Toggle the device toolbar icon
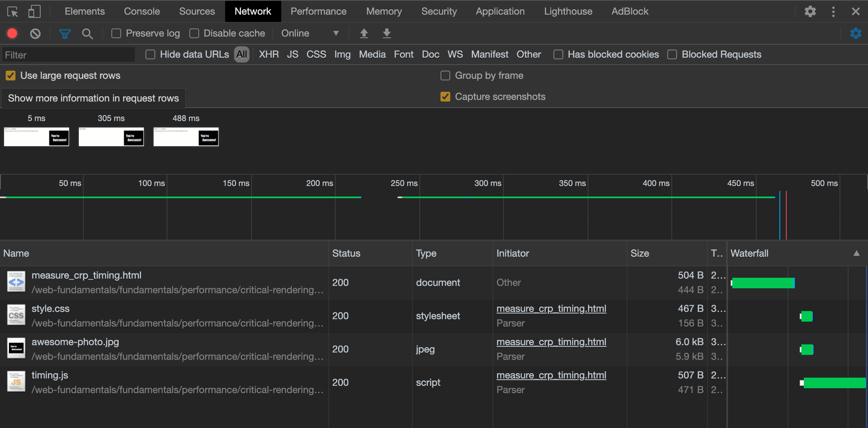This screenshot has height=428, width=868. [34, 12]
